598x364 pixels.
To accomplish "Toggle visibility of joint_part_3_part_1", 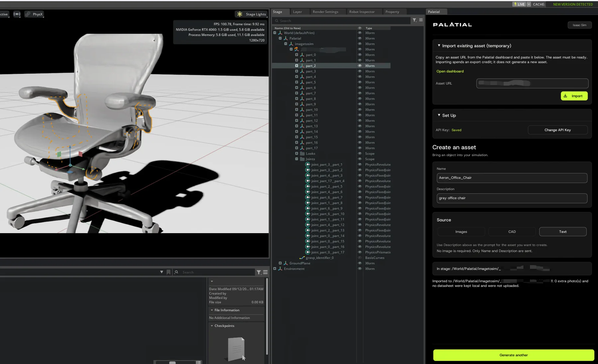I will tap(359, 164).
